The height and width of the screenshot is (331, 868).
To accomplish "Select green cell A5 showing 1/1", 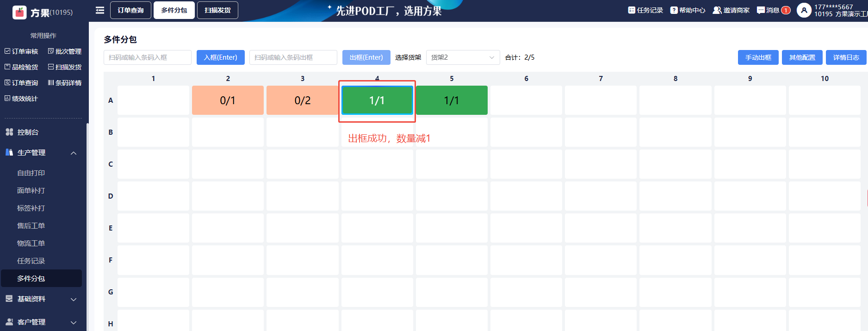I will (452, 100).
